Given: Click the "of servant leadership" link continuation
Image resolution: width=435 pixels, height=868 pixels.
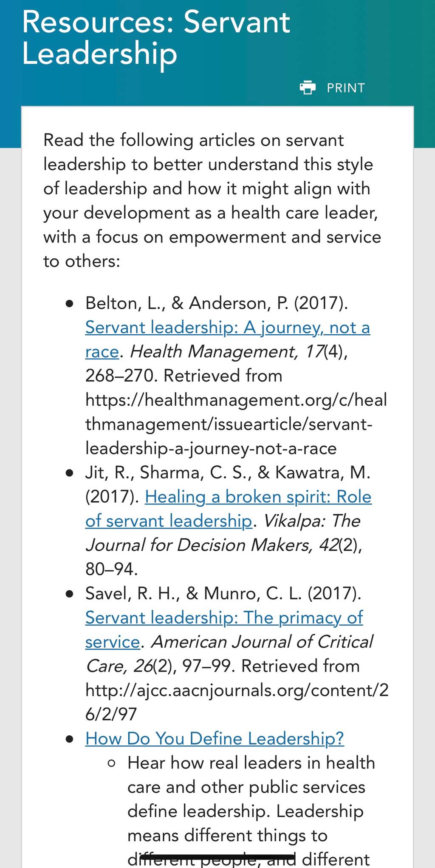Looking at the screenshot, I should click(x=169, y=521).
